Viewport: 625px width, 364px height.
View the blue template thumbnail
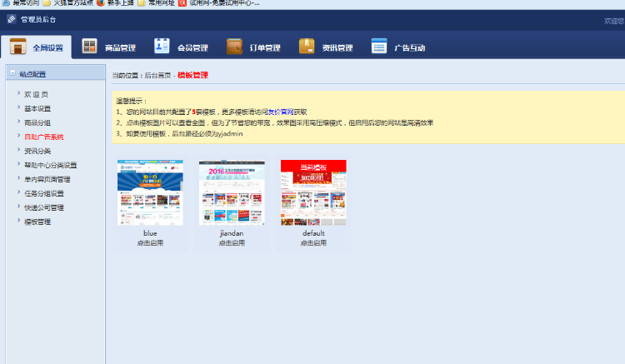(150, 192)
